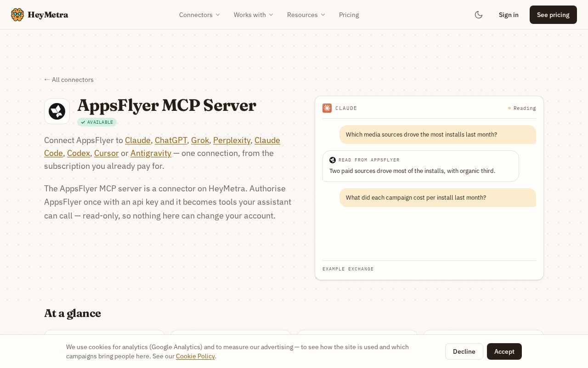This screenshot has height=368, width=588.
Task: Open the Claude link in description
Action: pyautogui.click(x=138, y=140)
